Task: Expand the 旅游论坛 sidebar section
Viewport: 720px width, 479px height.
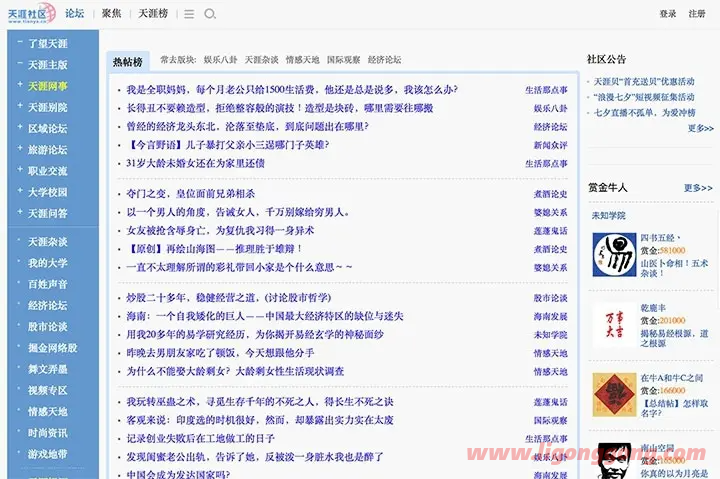Action: point(20,148)
